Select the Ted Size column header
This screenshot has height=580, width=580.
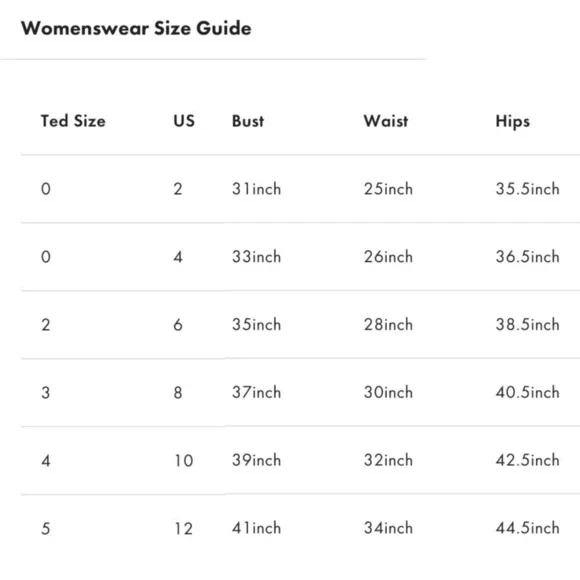tap(73, 121)
